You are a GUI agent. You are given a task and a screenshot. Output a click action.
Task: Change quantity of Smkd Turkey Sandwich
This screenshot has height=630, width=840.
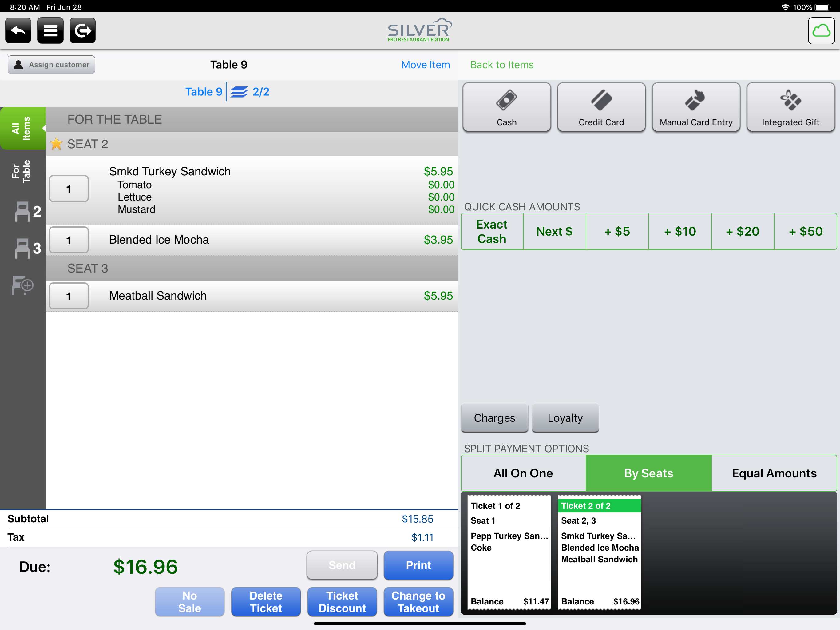[x=69, y=189]
